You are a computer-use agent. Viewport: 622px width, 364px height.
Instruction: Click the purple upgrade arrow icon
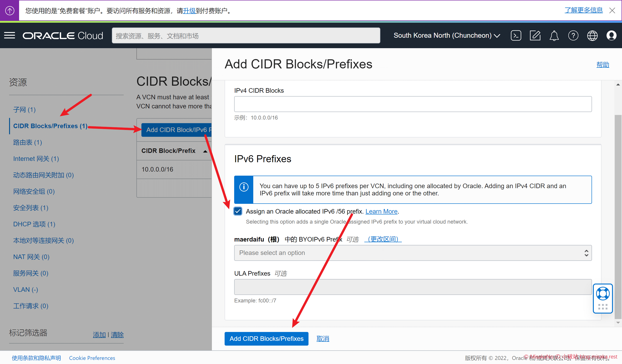click(x=9, y=10)
